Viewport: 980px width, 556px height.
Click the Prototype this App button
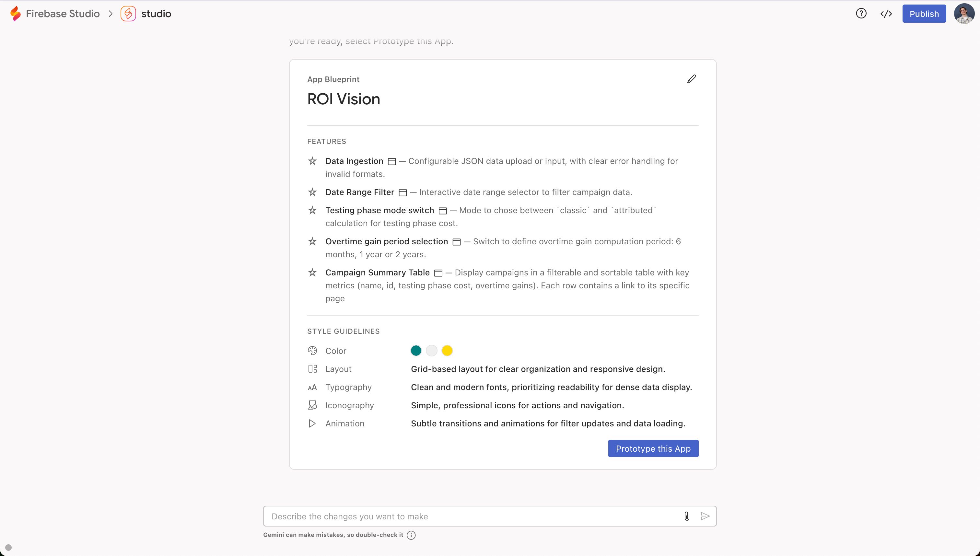coord(653,448)
